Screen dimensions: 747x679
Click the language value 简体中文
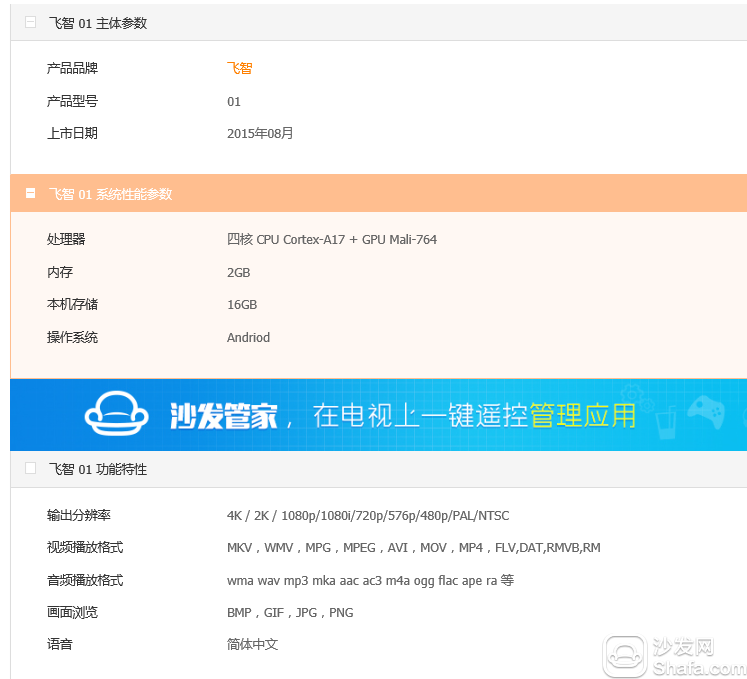pos(252,644)
